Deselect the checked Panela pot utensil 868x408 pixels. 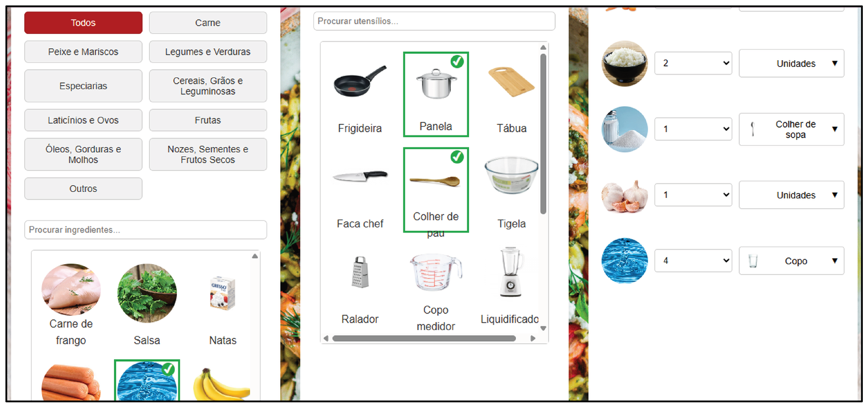click(x=436, y=94)
